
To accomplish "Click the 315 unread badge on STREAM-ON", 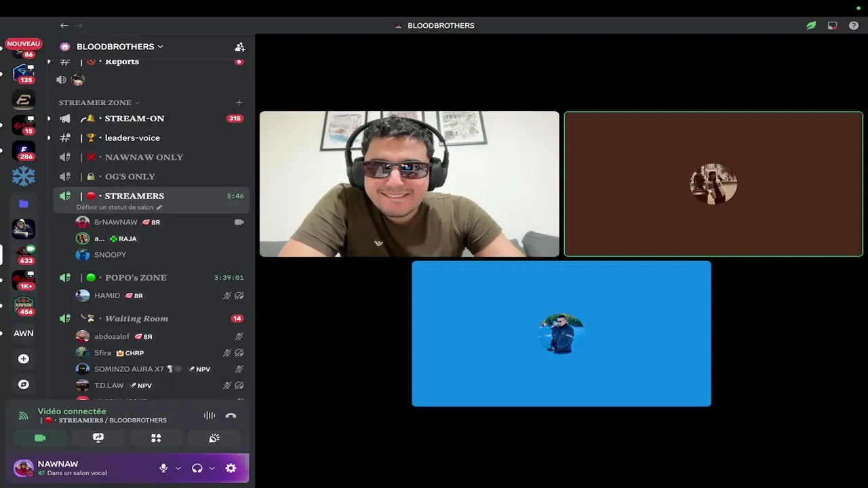I will point(235,119).
